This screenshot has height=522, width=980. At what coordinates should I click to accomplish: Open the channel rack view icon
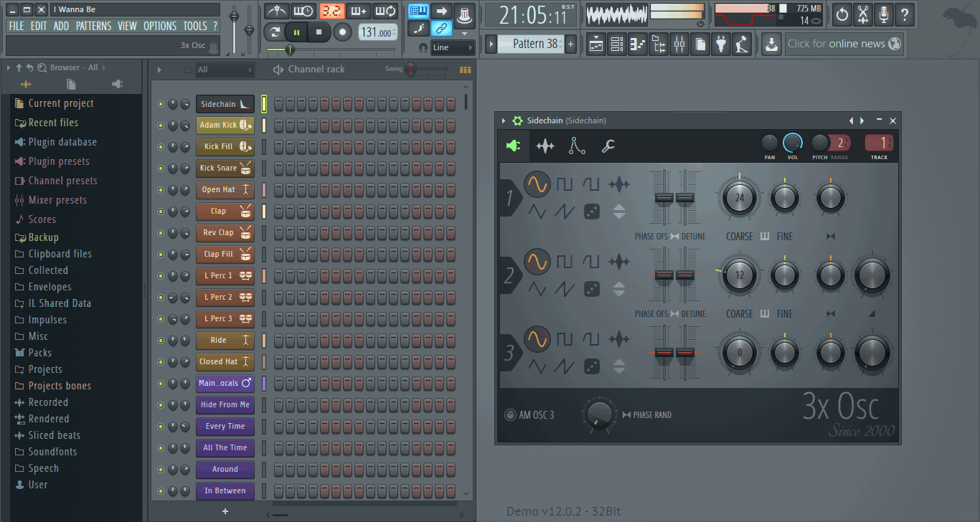617,44
